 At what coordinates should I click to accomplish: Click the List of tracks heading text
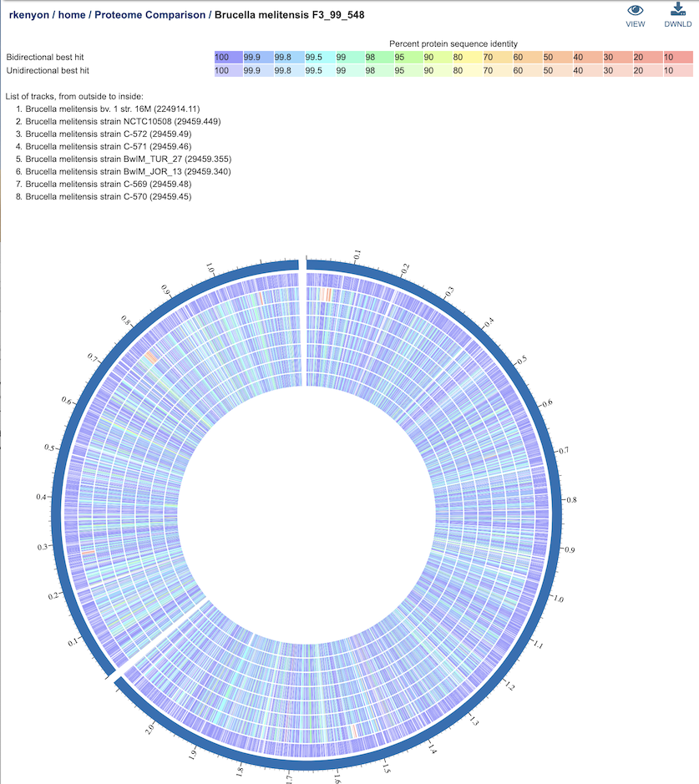tap(74, 97)
